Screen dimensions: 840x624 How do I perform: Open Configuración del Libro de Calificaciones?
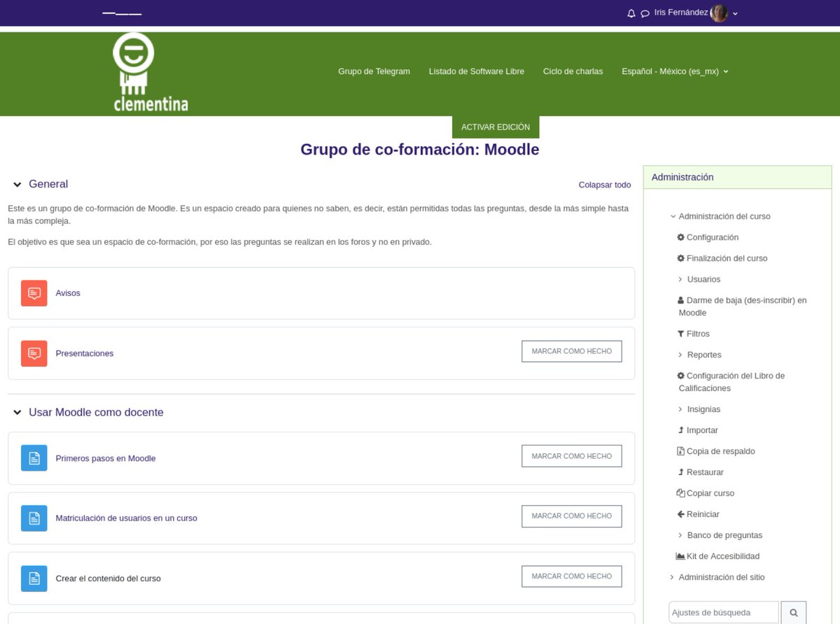tap(731, 382)
